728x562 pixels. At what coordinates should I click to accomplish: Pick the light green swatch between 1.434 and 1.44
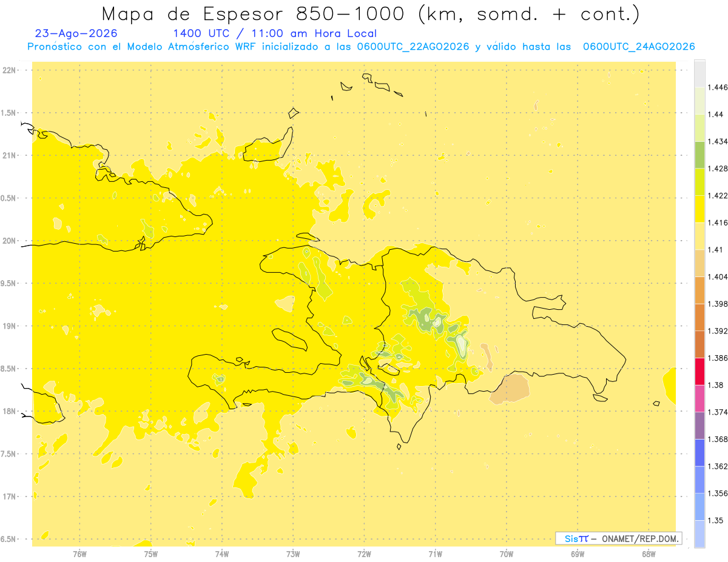tap(699, 128)
